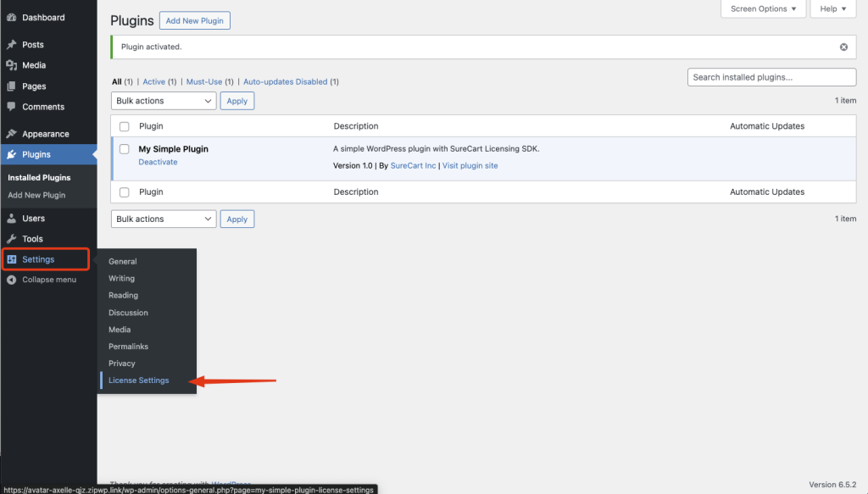Dismiss the Plugin activated notice

coord(843,47)
